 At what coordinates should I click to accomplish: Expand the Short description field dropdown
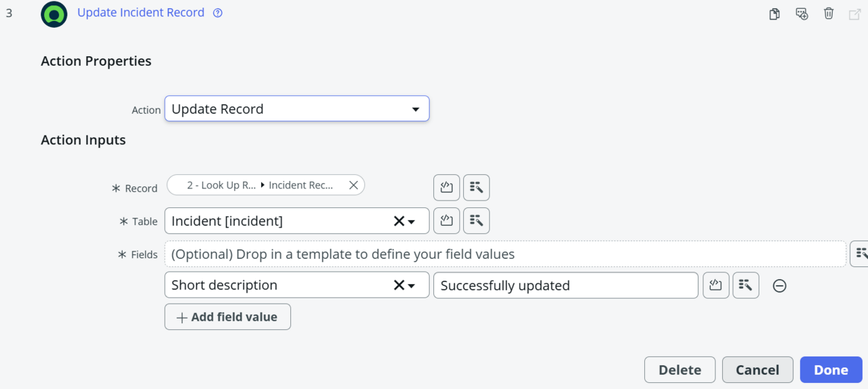click(412, 286)
